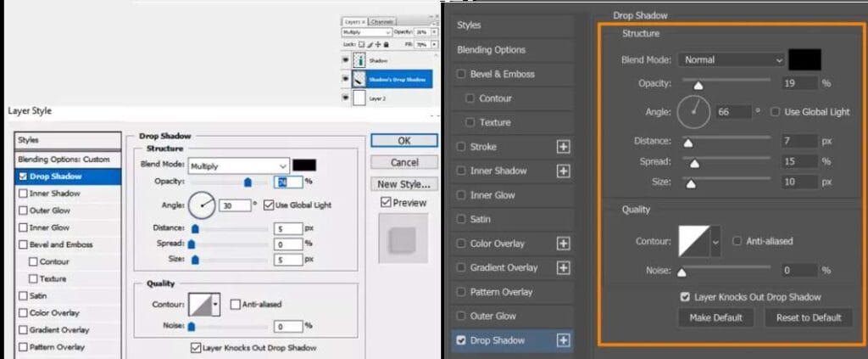The image size is (868, 359).
Task: Enable Color Overlay checkbox in light dialog
Action: click(x=23, y=313)
